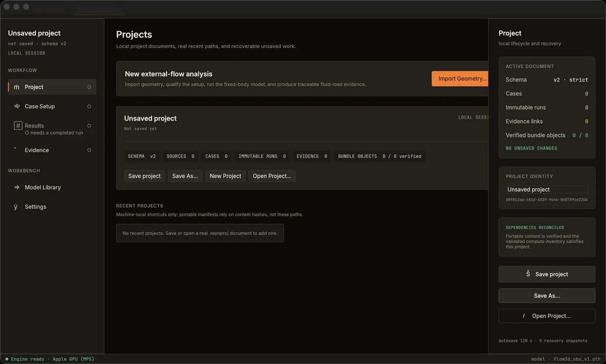Viewport: 606px width, 364px height.
Task: Click the 'Not saved yet' label in project card
Action: click(x=140, y=129)
